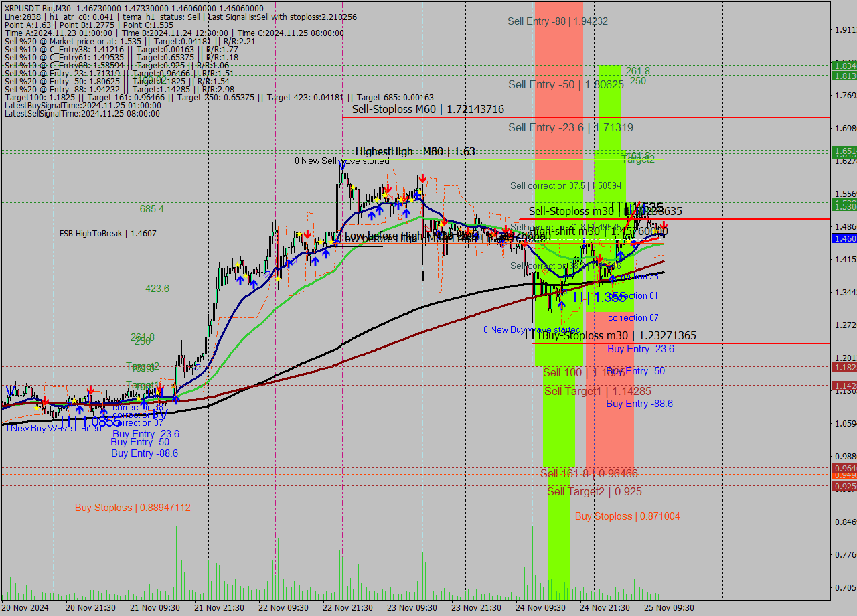Select the 1.698 price scale value
The width and height of the screenshot is (857, 616).
pyautogui.click(x=846, y=128)
